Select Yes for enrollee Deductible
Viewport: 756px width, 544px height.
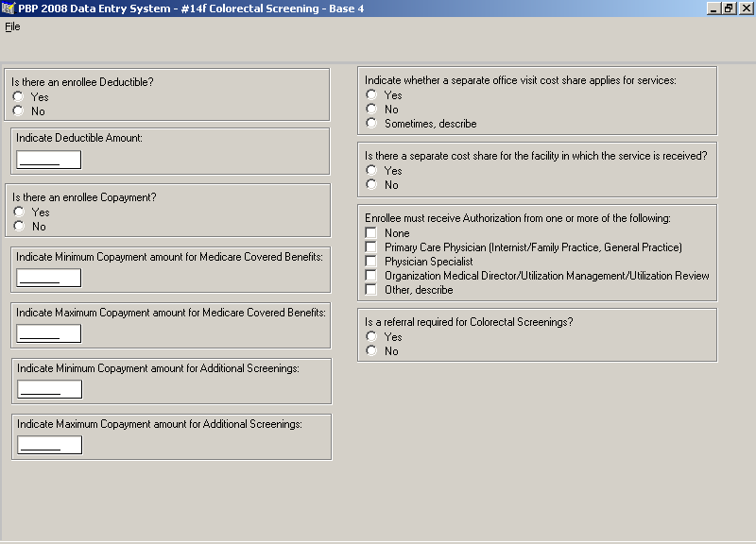tap(18, 96)
